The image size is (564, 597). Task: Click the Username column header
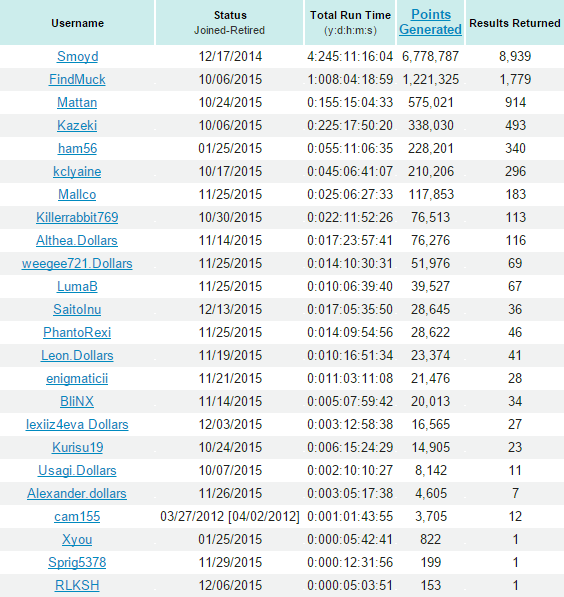coord(78,23)
